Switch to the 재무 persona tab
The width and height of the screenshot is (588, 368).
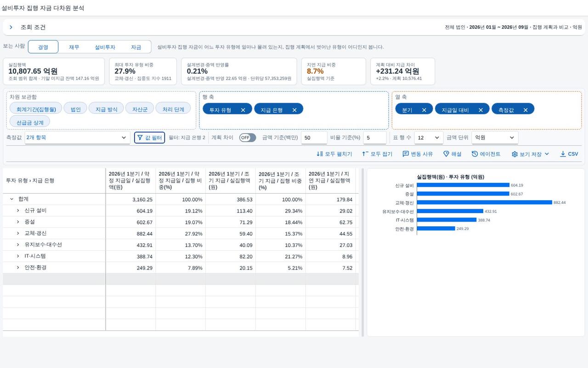point(74,47)
